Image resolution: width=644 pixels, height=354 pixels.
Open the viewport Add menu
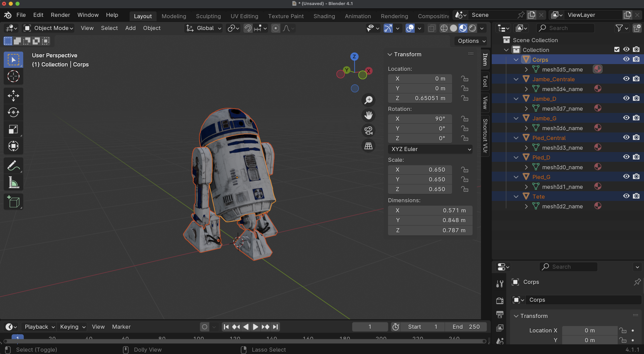130,28
